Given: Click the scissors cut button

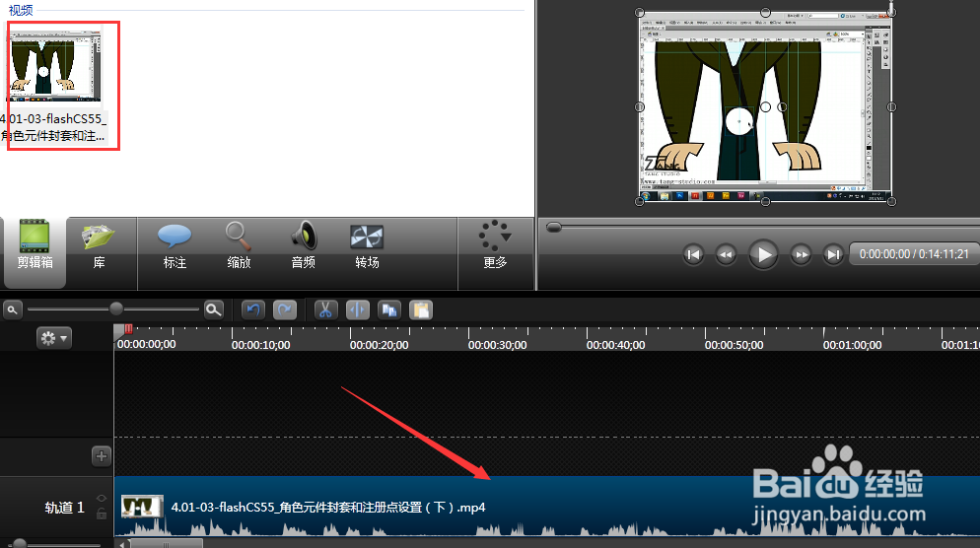Looking at the screenshot, I should tap(325, 309).
